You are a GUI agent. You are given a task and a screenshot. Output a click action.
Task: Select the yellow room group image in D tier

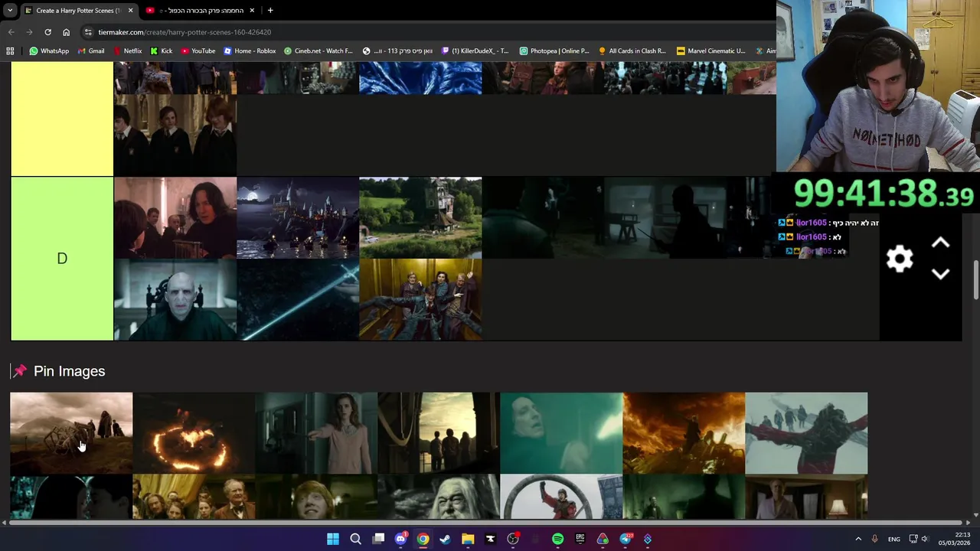(420, 299)
